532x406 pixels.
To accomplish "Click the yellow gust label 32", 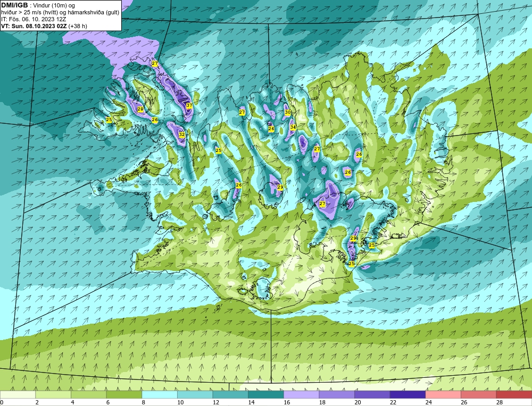I will tap(182, 134).
